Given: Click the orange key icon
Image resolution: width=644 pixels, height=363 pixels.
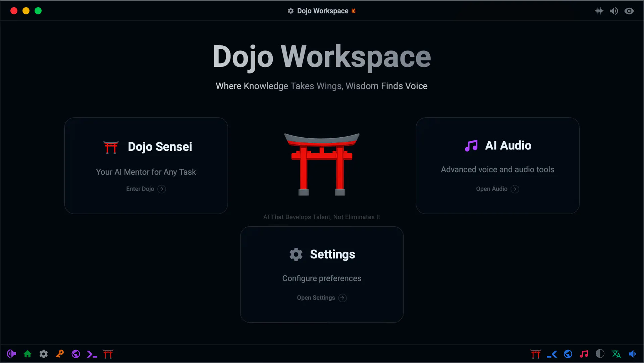Looking at the screenshot, I should (x=60, y=354).
